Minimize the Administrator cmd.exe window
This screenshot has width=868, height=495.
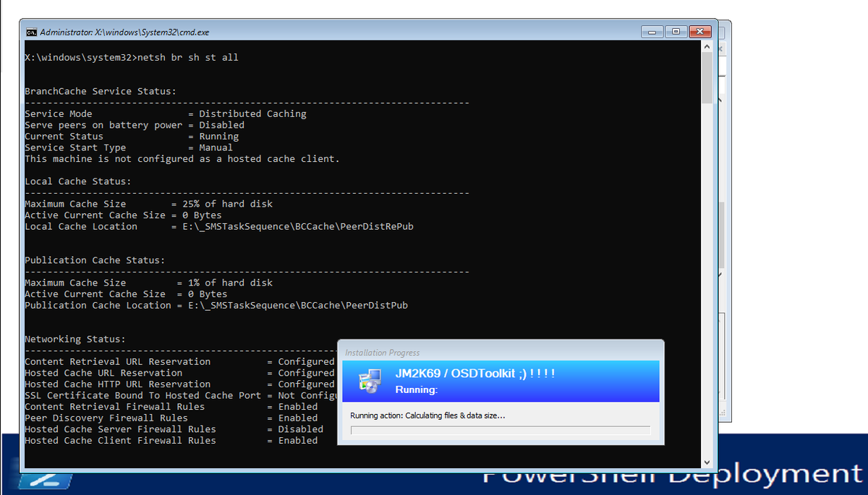[652, 33]
